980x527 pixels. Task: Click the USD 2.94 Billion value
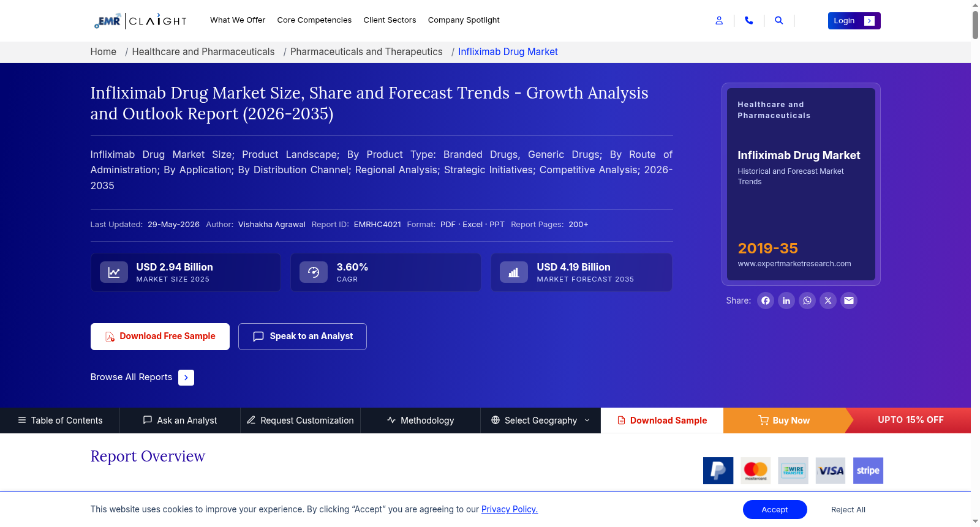(175, 267)
